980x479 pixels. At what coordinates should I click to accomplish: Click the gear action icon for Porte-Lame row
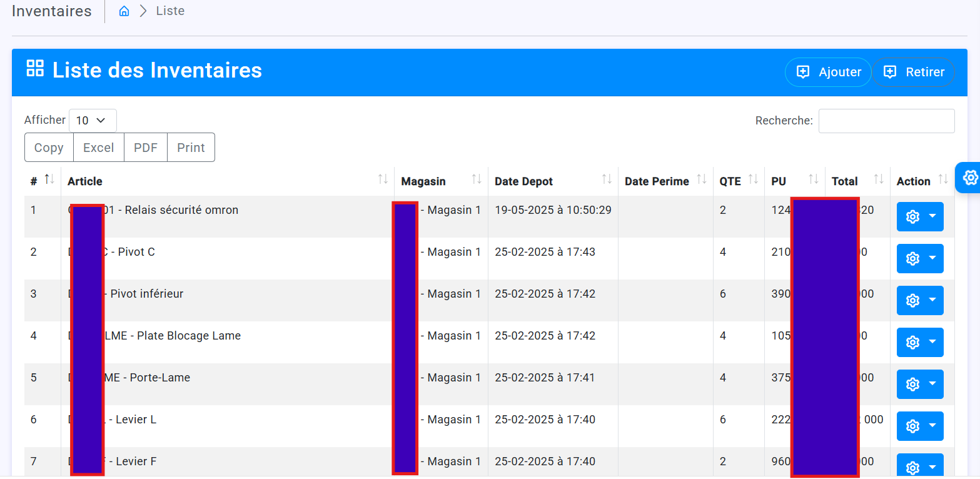(912, 384)
